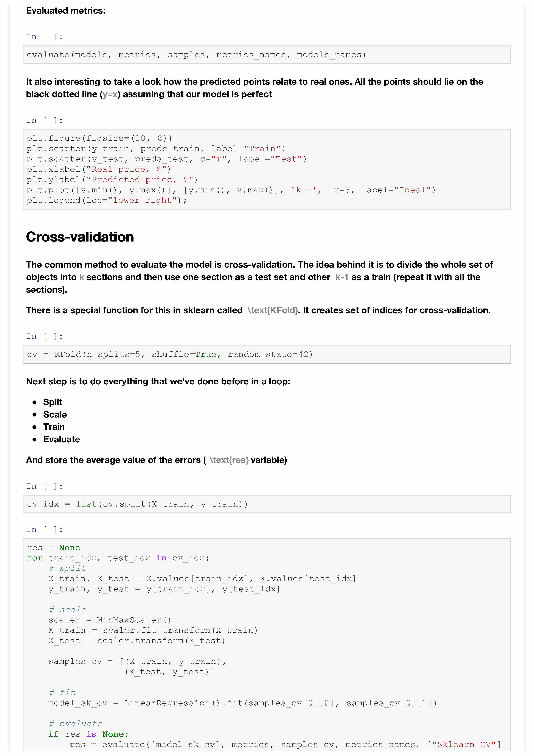
Task: Click the '# evaluate' comment in code
Action: (x=76, y=724)
